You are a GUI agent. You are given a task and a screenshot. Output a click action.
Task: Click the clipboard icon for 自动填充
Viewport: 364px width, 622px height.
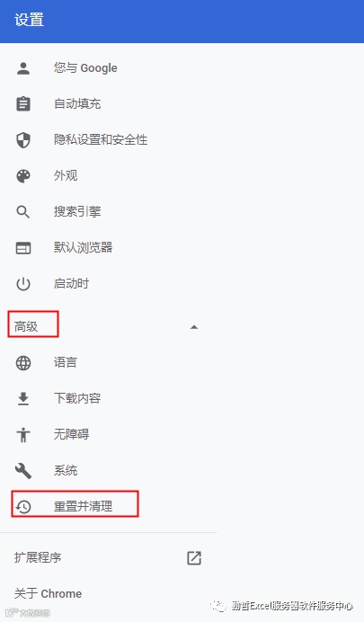(x=23, y=104)
